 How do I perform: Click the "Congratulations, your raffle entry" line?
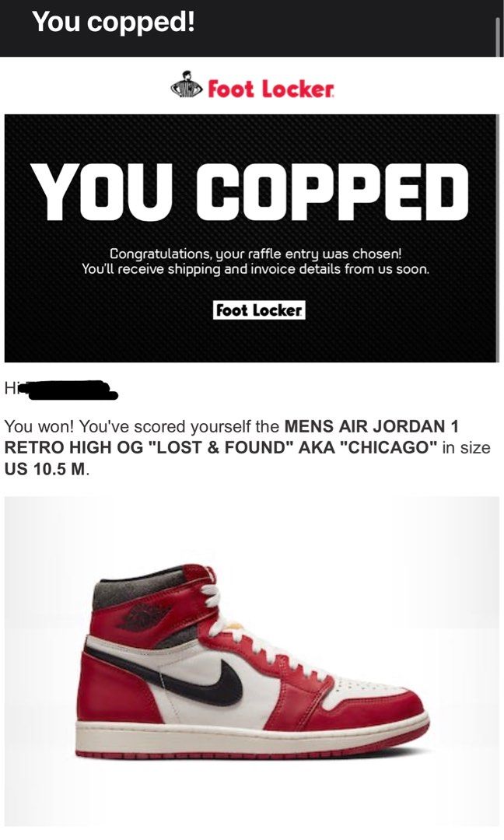[x=255, y=253]
